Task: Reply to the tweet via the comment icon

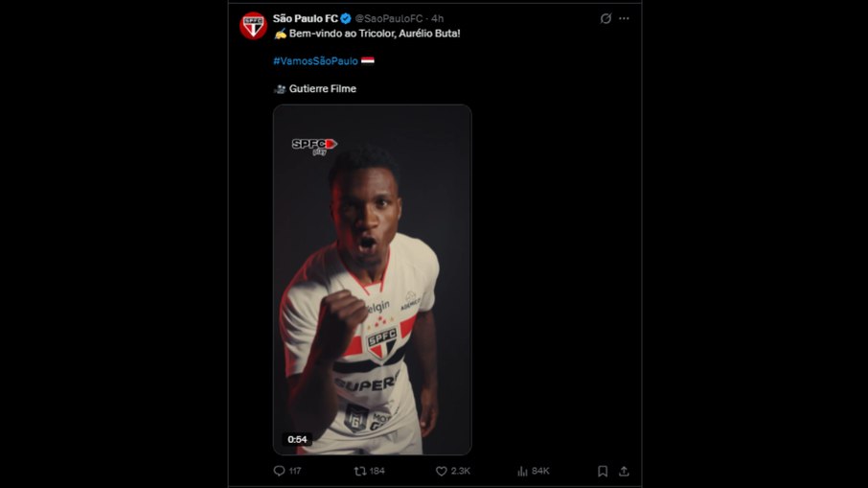Action: point(279,471)
